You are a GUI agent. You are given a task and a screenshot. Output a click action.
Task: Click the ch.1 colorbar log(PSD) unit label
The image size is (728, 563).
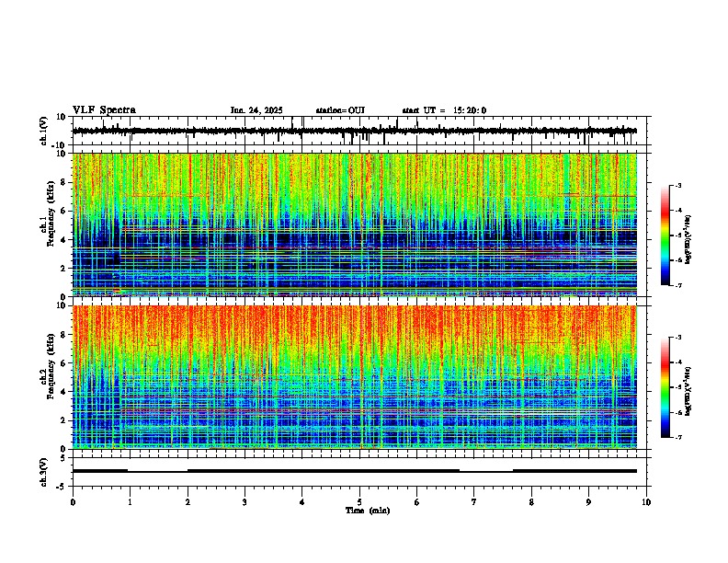tap(688, 240)
